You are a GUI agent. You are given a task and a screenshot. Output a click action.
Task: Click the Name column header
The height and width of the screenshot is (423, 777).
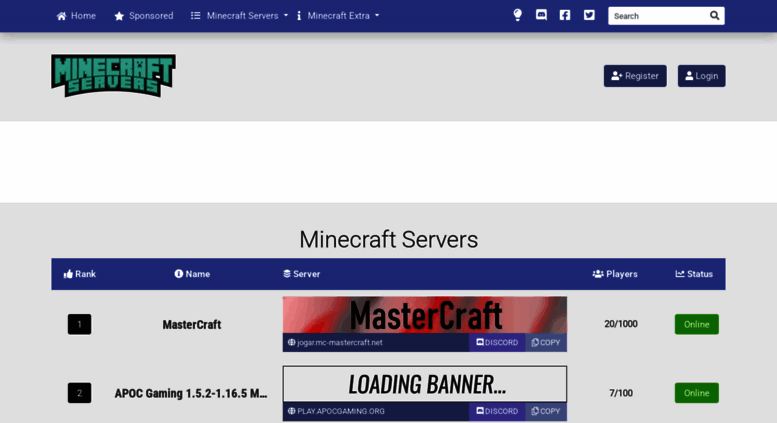click(x=192, y=274)
